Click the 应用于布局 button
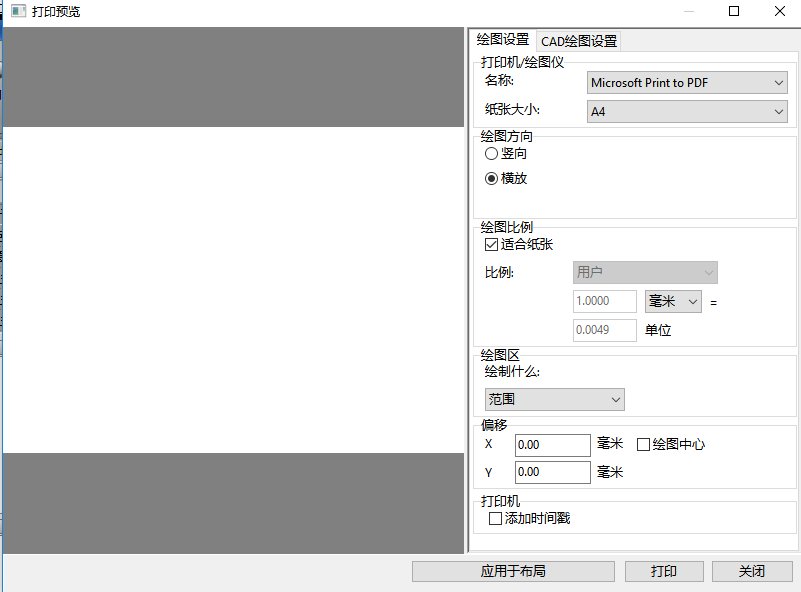801x592 pixels. (x=513, y=571)
